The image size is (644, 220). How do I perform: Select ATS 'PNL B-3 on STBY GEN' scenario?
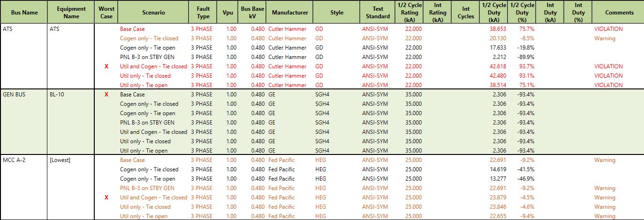point(147,57)
